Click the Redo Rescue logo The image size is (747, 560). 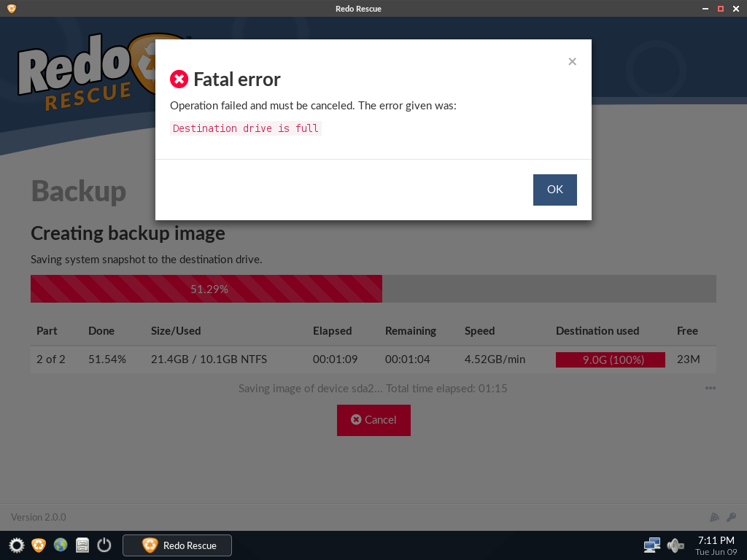pyautogui.click(x=86, y=71)
